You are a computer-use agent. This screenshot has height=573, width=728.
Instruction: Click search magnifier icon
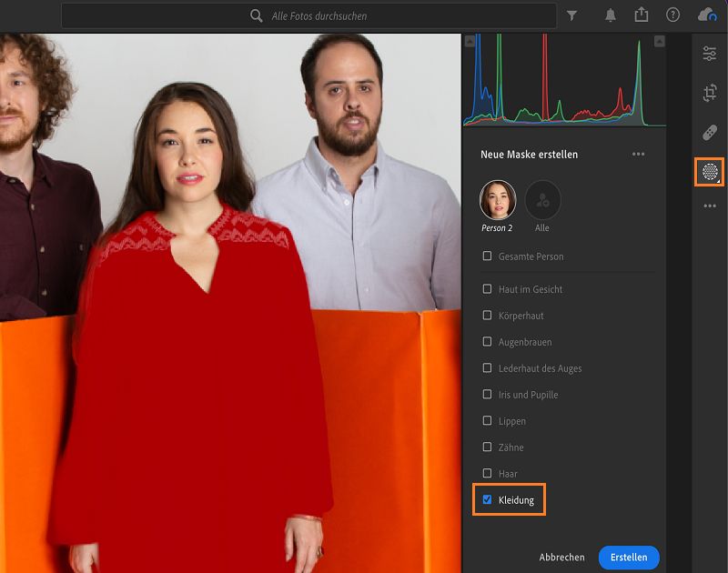257,15
